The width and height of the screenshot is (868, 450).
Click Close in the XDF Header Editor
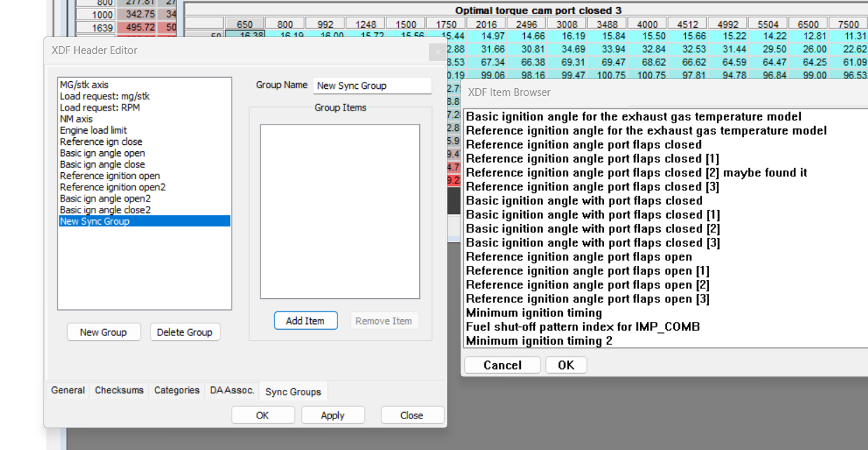tap(412, 414)
